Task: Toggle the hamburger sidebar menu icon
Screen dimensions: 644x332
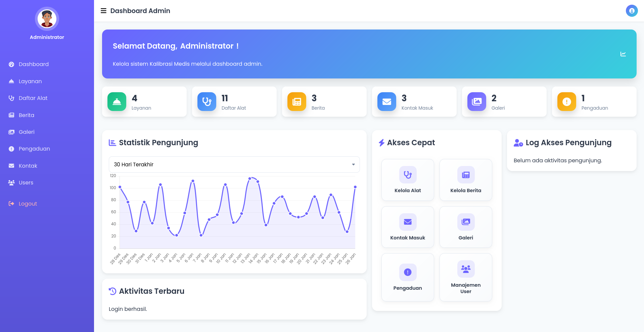Action: (103, 11)
